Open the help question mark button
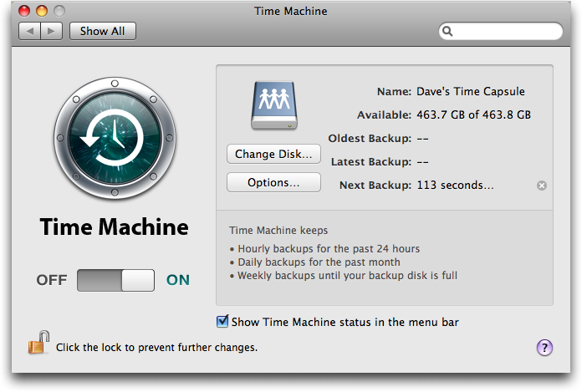This screenshot has height=392, width=582. [544, 348]
